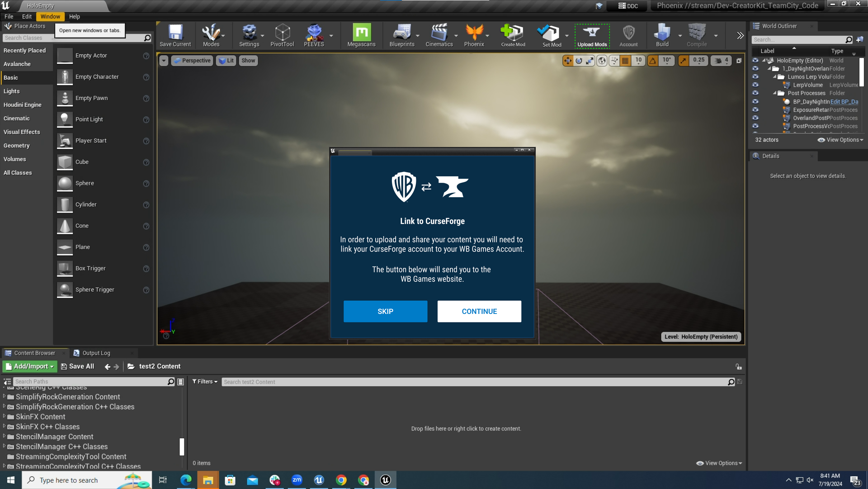
Task: Toggle visibility of LerpVolume actor
Action: pos(755,85)
